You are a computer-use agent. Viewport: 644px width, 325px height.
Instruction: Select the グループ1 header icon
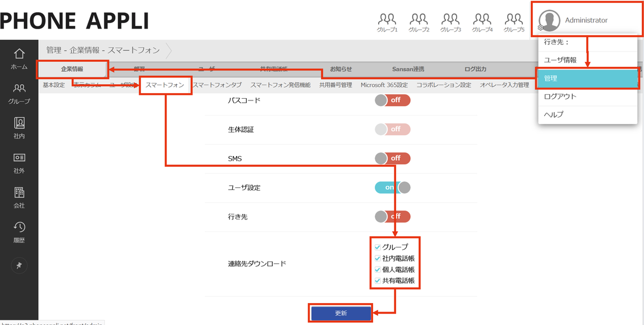click(387, 22)
